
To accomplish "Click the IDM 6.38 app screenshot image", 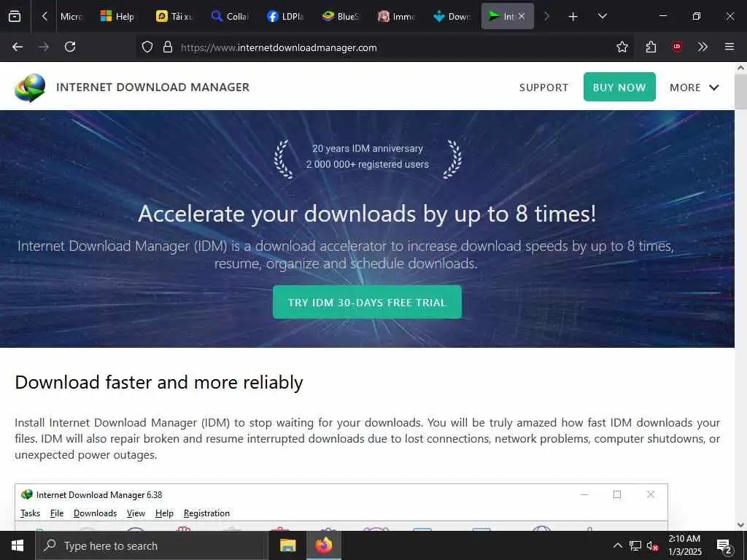I will 341,507.
